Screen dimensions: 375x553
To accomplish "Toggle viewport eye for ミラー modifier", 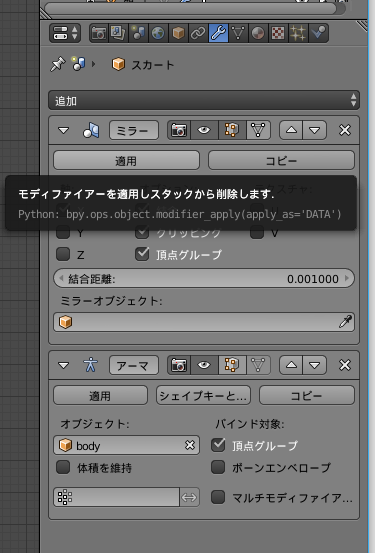I will (204, 130).
